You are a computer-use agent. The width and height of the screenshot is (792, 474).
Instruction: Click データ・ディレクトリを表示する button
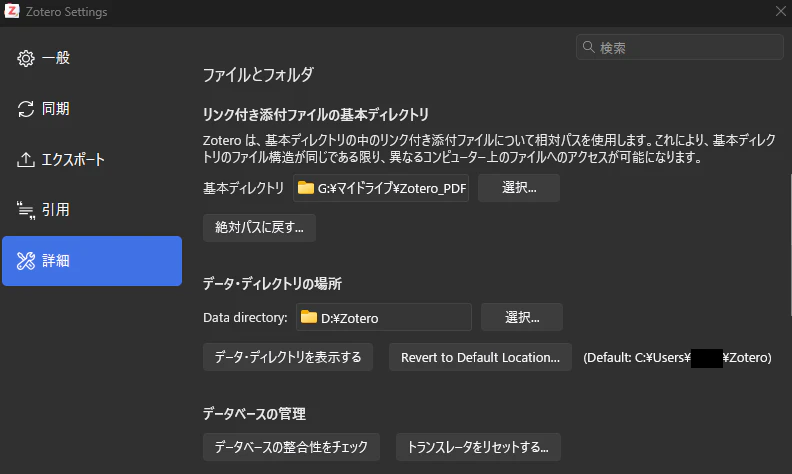pos(288,357)
